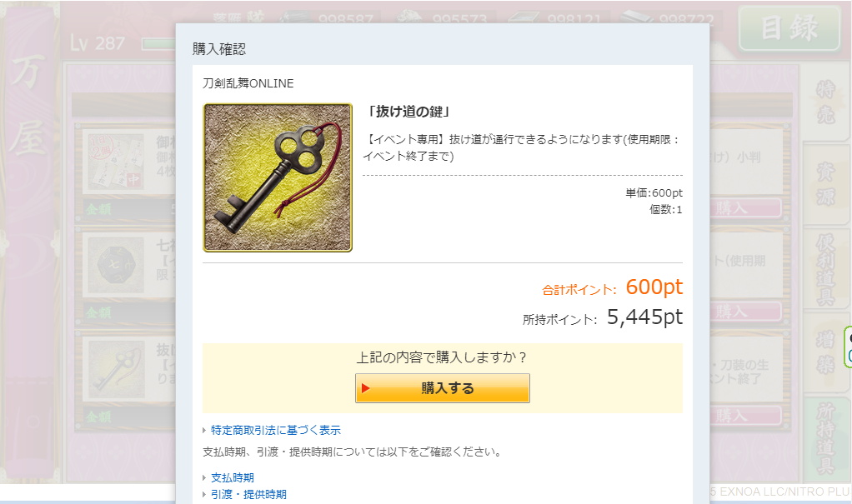Image resolution: width=852 pixels, height=504 pixels.
Task: Click the arrow beside 特定商取引法に基づく表示
Action: coord(204,430)
